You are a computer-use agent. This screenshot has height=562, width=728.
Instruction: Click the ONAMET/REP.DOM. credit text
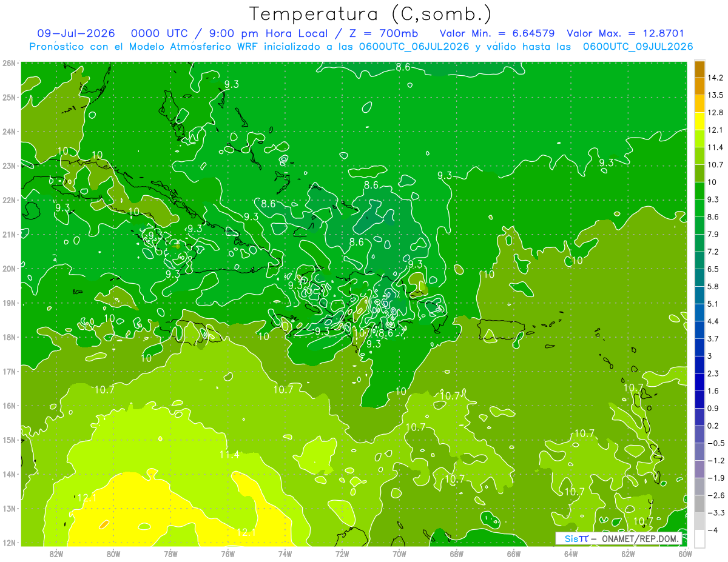[x=639, y=538]
